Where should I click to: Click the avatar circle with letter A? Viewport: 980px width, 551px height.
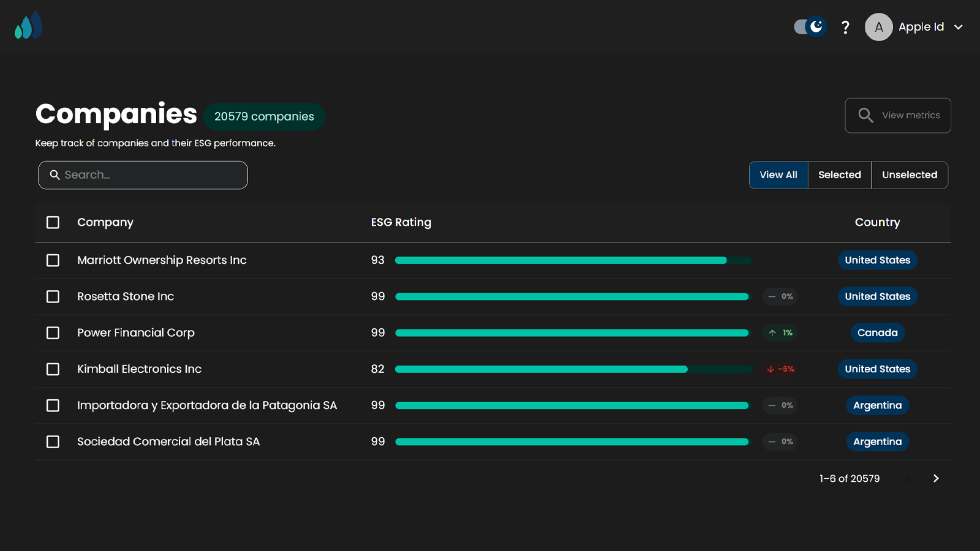click(878, 27)
